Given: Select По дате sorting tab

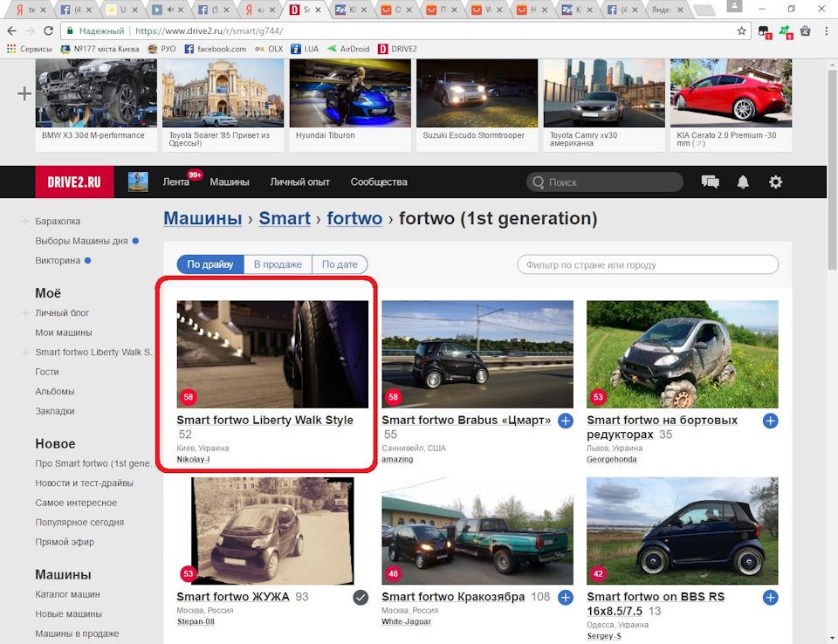Looking at the screenshot, I should (340, 264).
